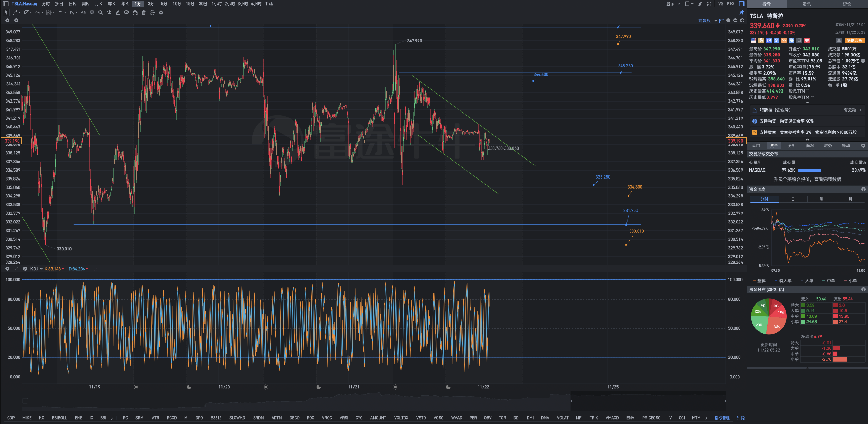Open the 评论 comments tab

(847, 4)
